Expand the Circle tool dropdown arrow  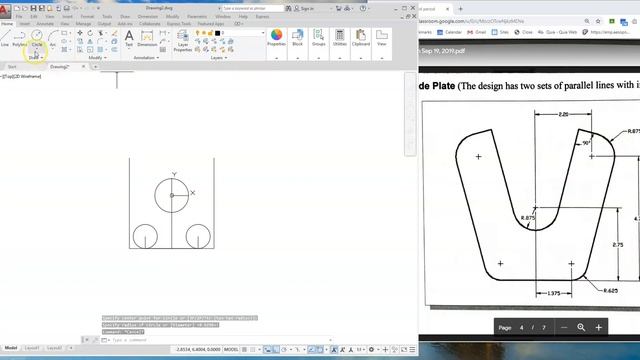pos(37,49)
